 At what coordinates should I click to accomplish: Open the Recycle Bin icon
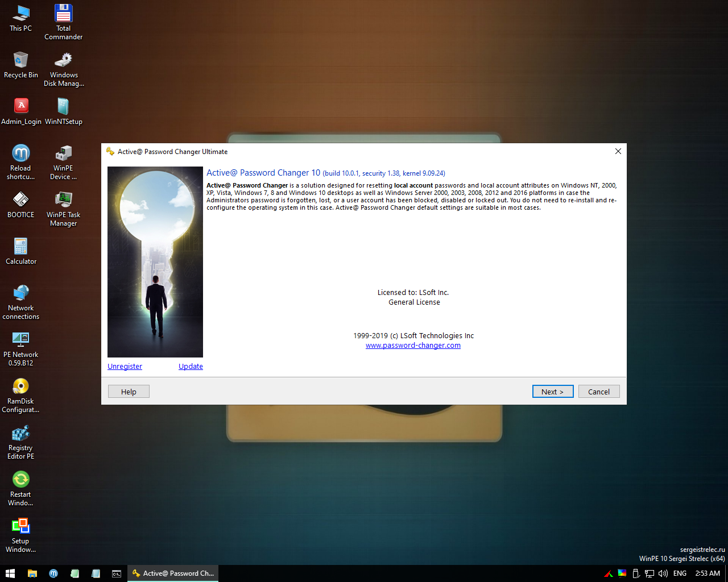(x=21, y=64)
